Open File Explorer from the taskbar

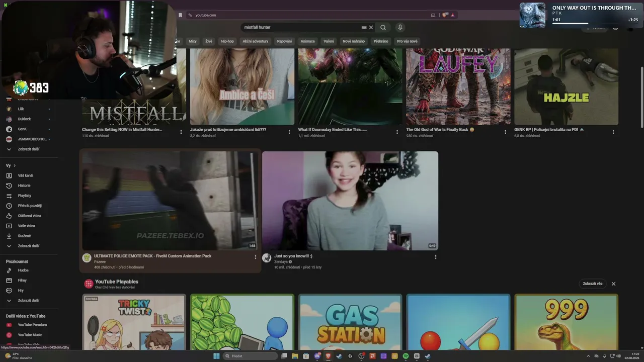point(295,356)
